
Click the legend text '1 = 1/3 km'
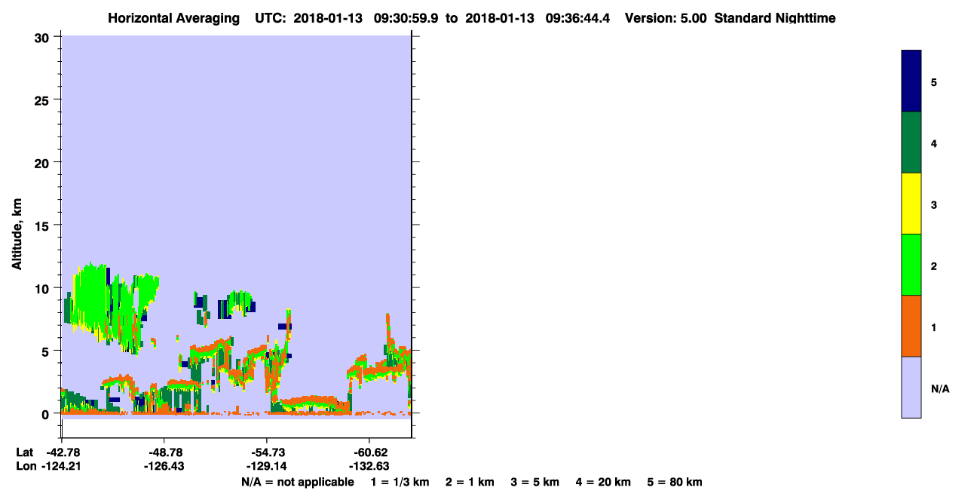click(x=400, y=482)
